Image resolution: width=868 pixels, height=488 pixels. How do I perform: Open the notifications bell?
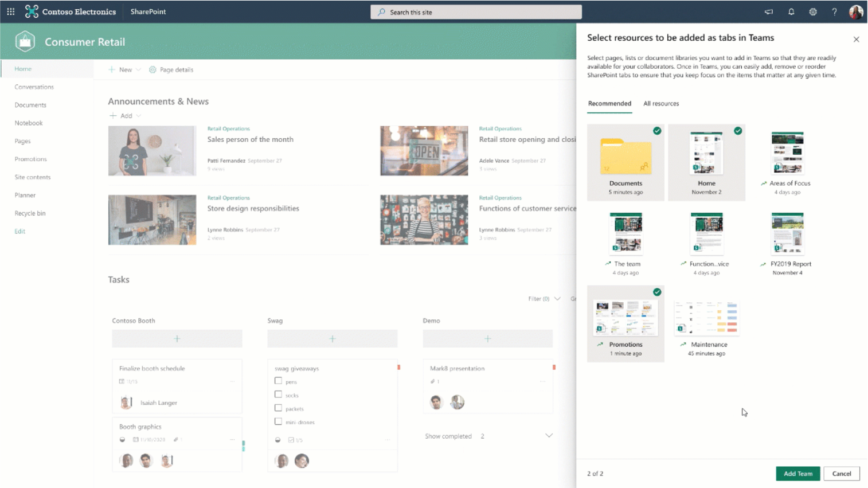tap(791, 11)
